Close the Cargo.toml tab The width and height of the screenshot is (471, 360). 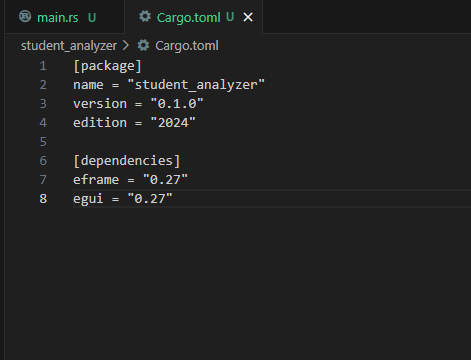248,17
